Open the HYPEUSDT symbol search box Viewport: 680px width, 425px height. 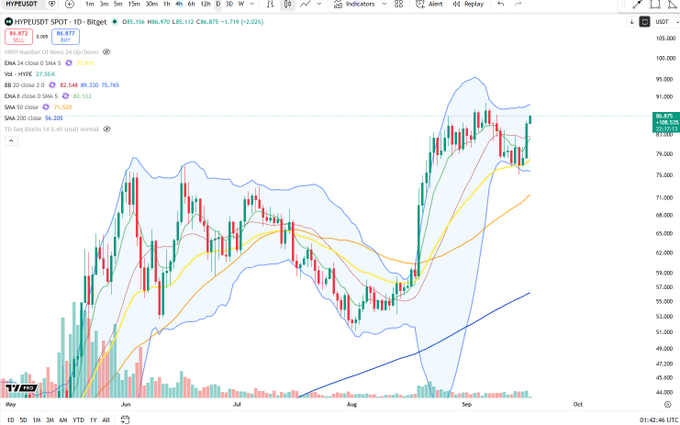point(21,4)
